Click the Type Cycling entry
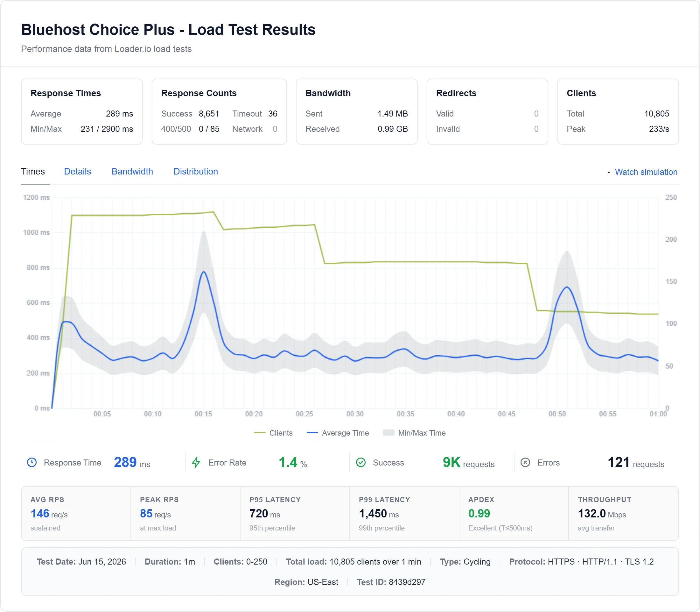Viewport: 700px width, 612px height. pos(465,562)
